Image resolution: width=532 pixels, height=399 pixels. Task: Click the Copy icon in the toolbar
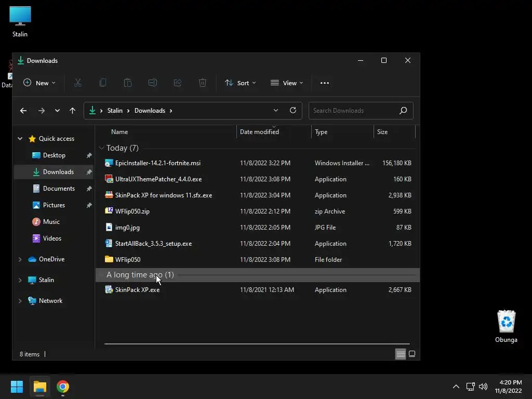click(103, 83)
